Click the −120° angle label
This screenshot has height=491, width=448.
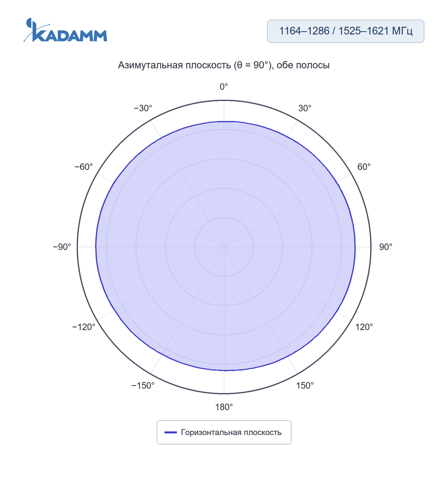84,327
